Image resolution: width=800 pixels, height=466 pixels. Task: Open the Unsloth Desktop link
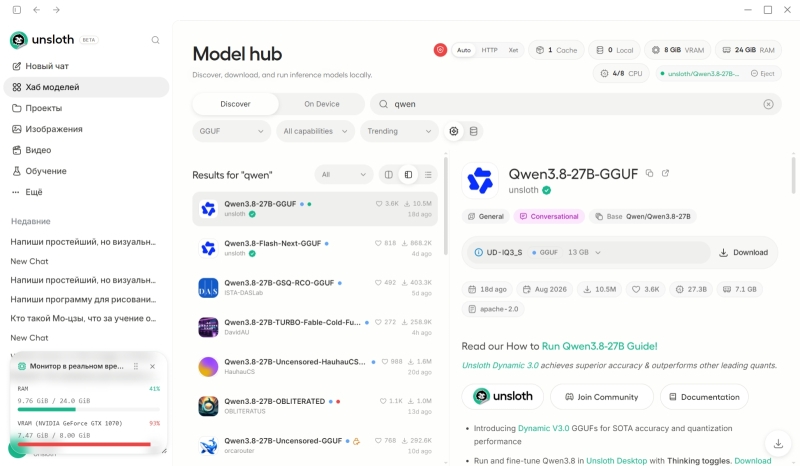(616, 460)
